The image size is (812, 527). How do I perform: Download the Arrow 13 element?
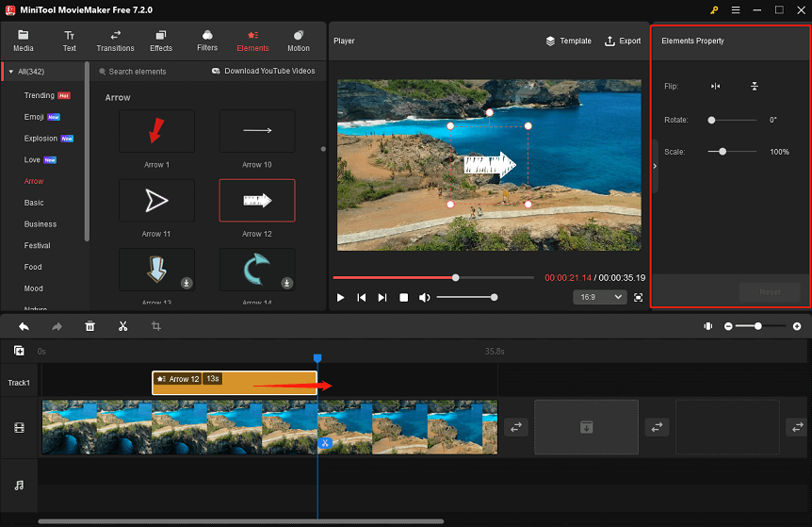click(187, 283)
